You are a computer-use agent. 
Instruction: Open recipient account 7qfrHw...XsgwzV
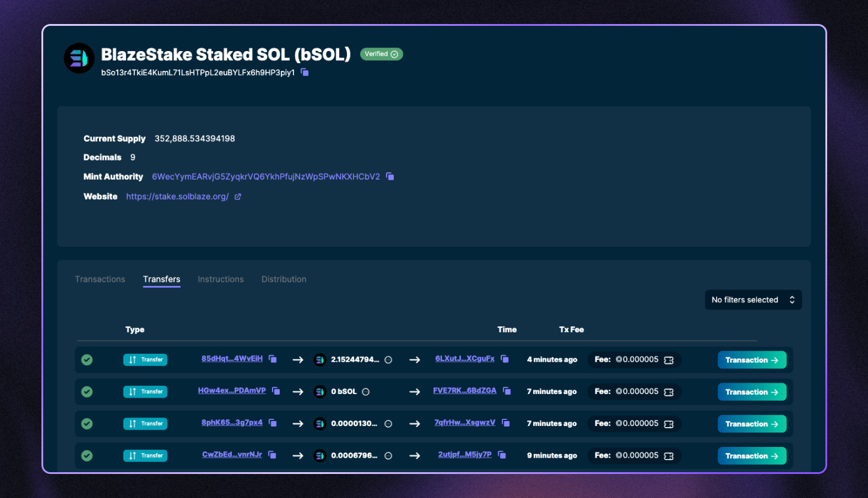pyautogui.click(x=465, y=423)
